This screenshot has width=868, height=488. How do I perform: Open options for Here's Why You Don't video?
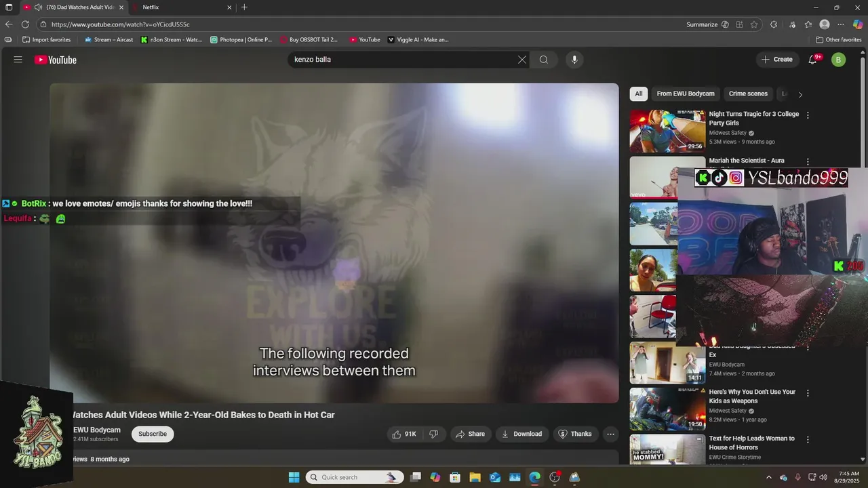click(x=808, y=393)
